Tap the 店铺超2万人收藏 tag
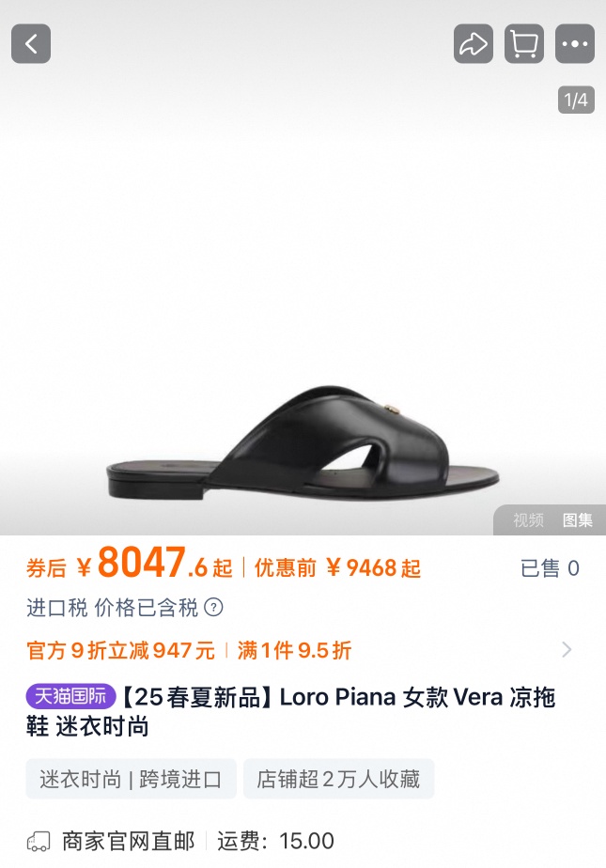 pyautogui.click(x=338, y=779)
